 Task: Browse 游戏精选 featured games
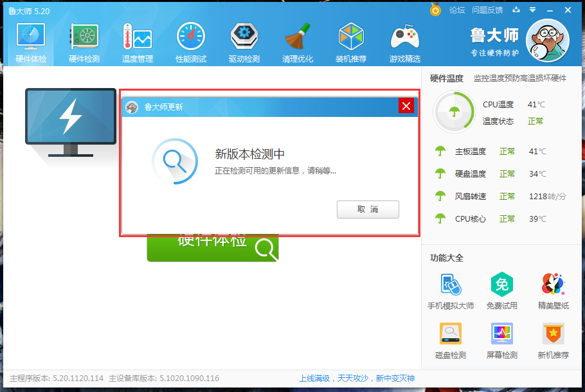[x=404, y=42]
